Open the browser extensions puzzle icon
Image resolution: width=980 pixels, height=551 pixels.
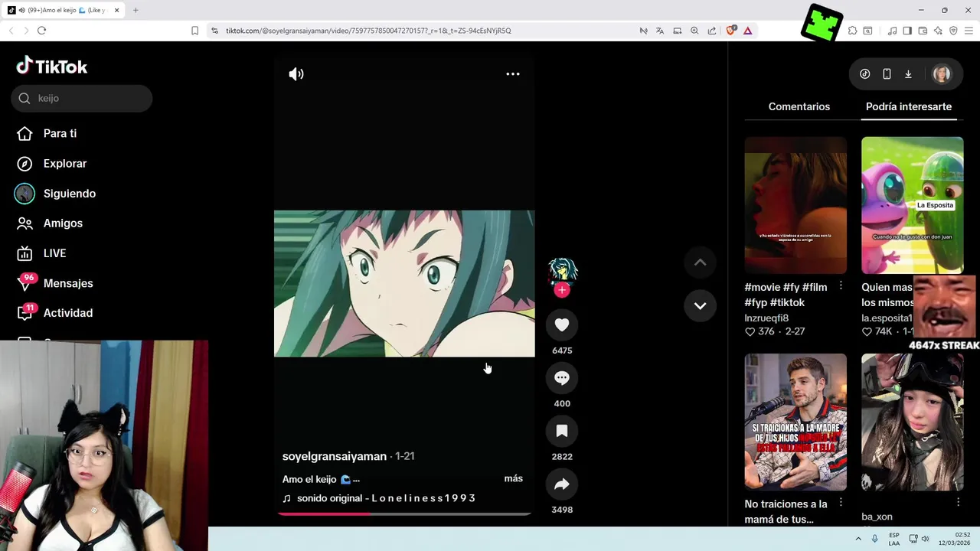[x=852, y=31]
